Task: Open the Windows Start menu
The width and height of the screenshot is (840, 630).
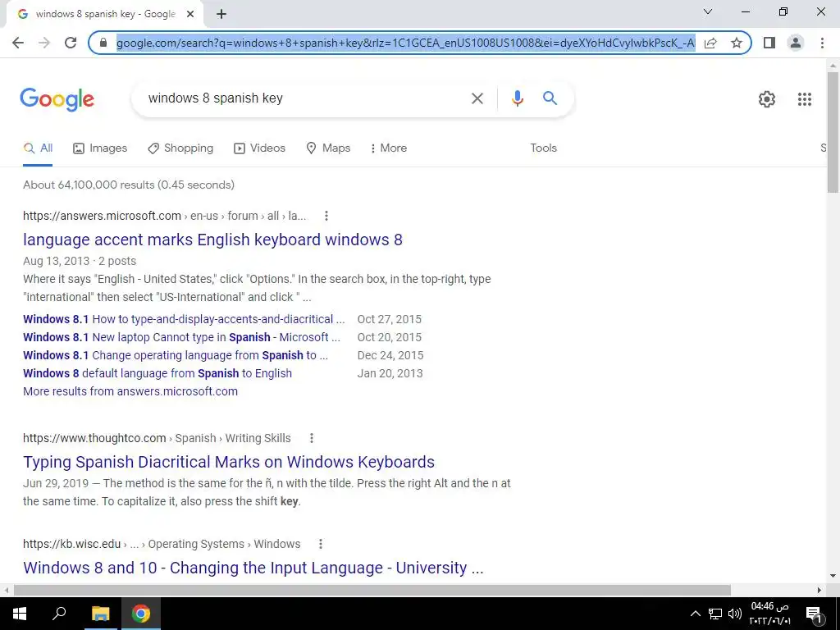Action: tap(20, 614)
